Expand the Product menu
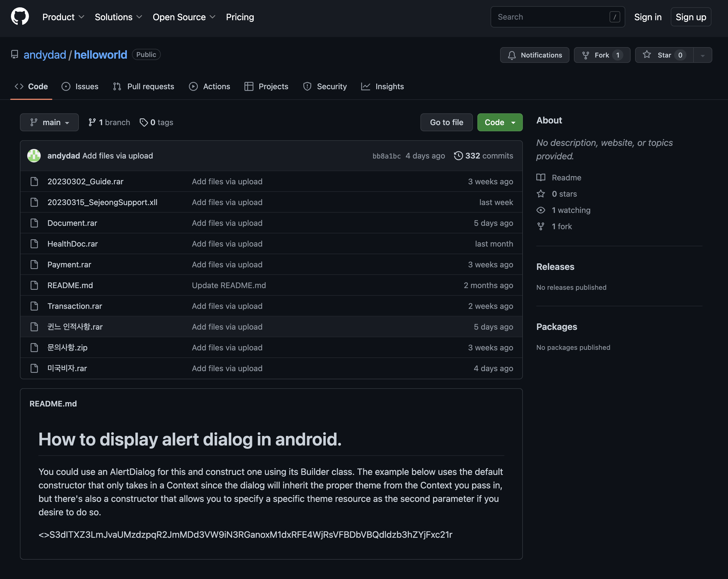Viewport: 728px width, 579px height. 63,17
